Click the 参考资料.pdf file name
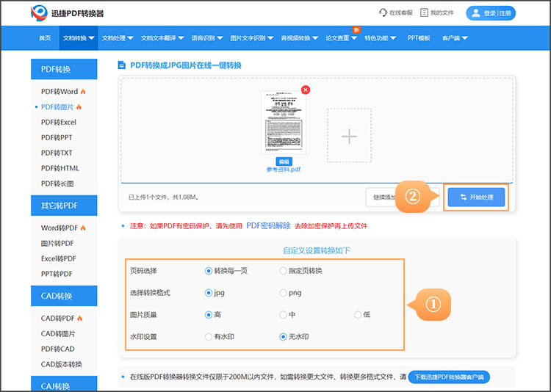551x392 pixels. [x=284, y=170]
